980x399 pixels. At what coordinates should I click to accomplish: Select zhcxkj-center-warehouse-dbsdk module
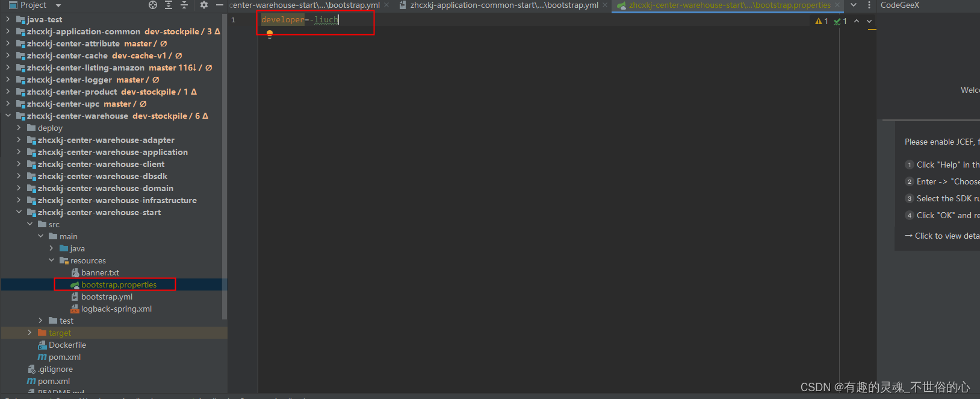pyautogui.click(x=102, y=176)
